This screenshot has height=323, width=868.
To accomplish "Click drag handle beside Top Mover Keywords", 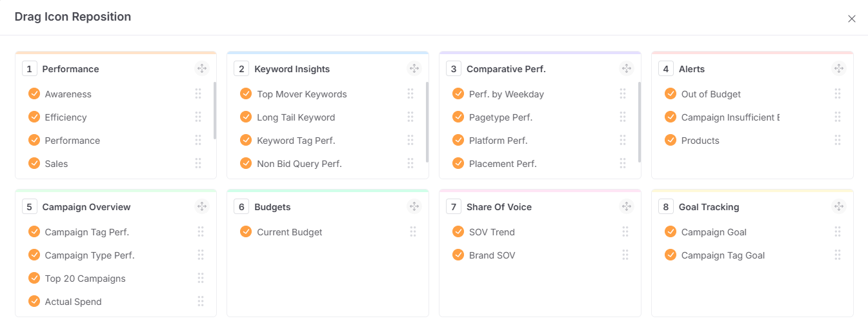I will (x=410, y=94).
